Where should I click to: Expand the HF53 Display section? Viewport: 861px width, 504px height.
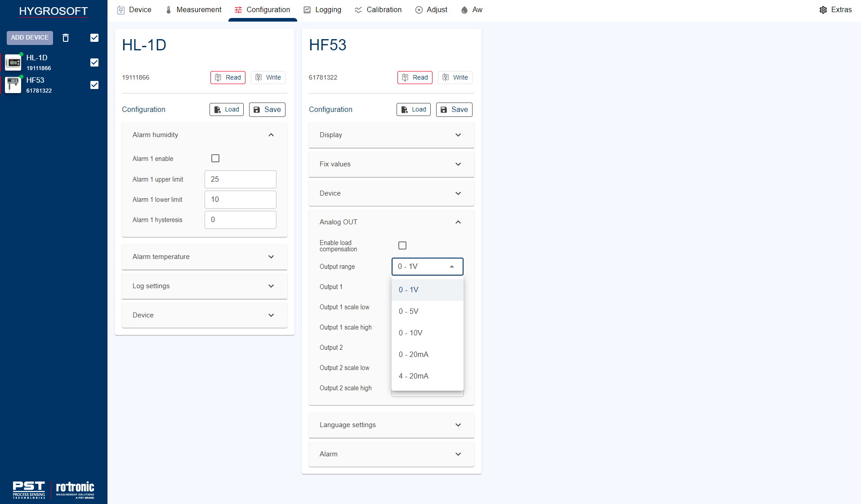tap(392, 135)
